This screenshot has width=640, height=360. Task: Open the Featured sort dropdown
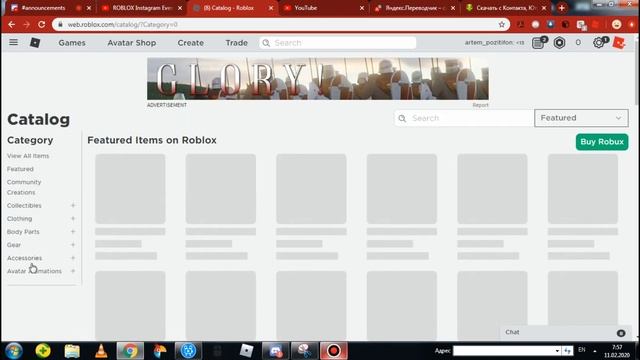click(581, 118)
